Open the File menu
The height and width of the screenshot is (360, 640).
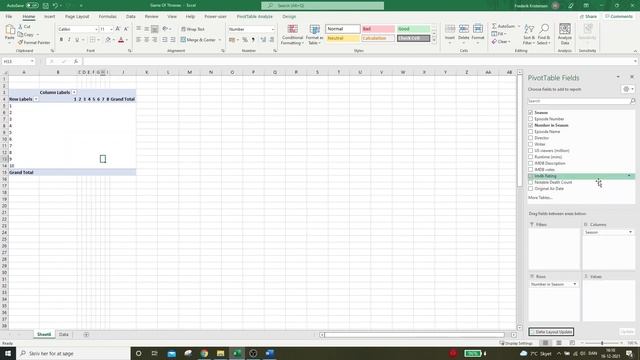click(9, 17)
